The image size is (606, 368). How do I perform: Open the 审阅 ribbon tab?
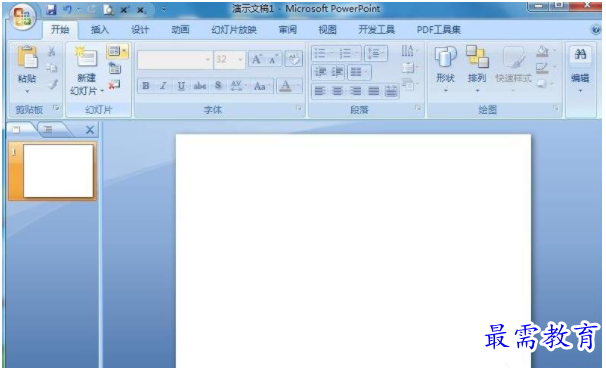(x=288, y=29)
